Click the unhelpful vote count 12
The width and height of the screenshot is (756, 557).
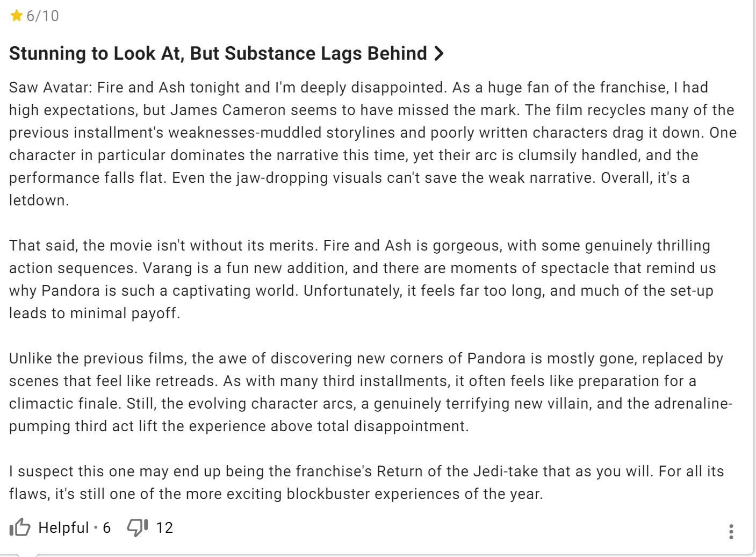pyautogui.click(x=164, y=527)
